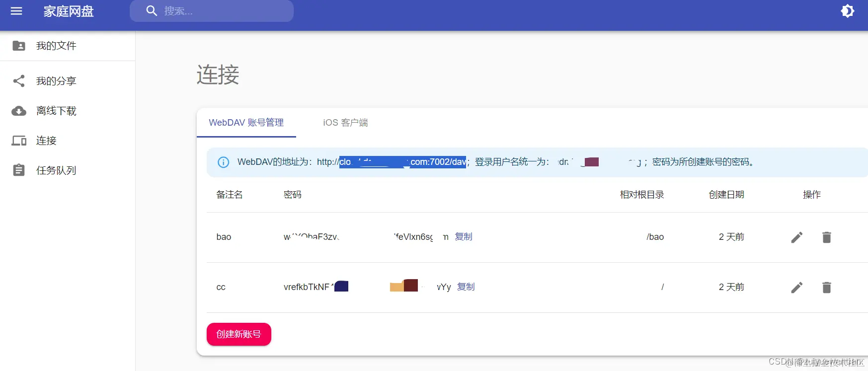Viewport: 868px width, 371px height.
Task: Click 2 天前 date in cc row
Action: pyautogui.click(x=731, y=287)
